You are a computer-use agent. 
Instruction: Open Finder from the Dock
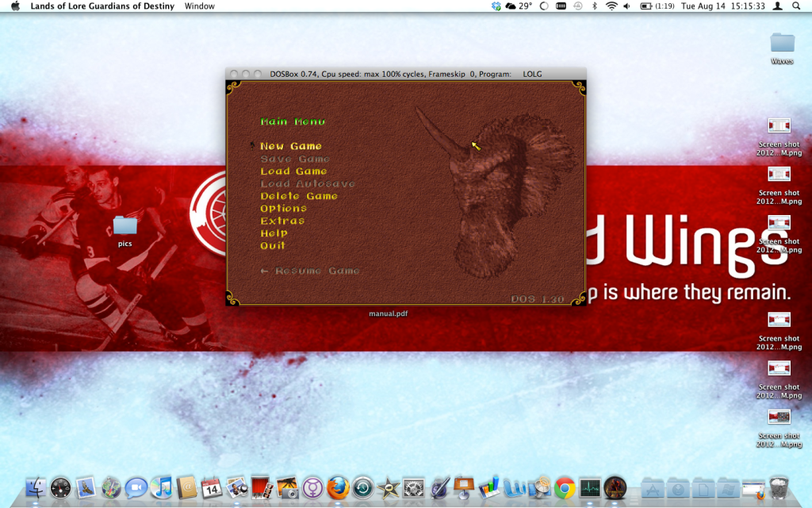pyautogui.click(x=36, y=488)
